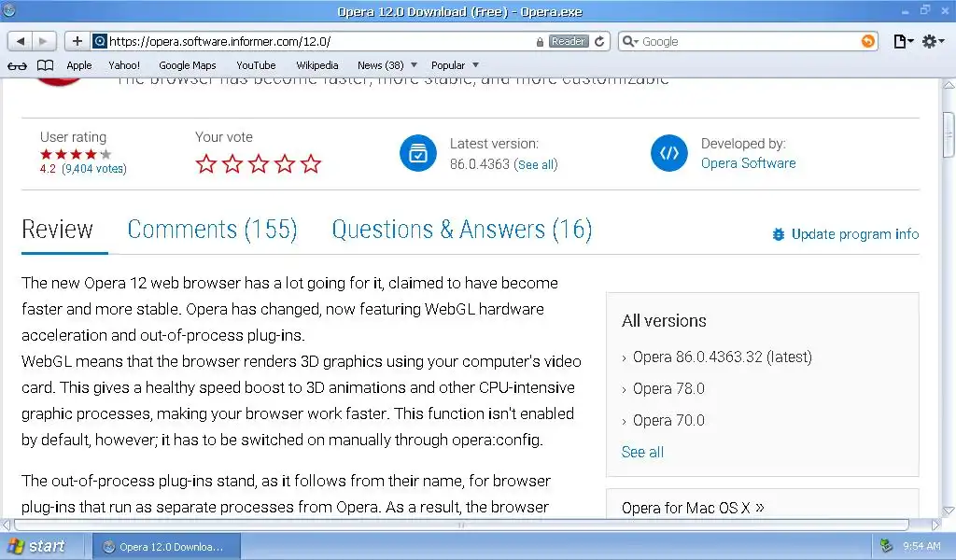This screenshot has width=956, height=560.
Task: Select the Review tab
Action: click(x=57, y=230)
